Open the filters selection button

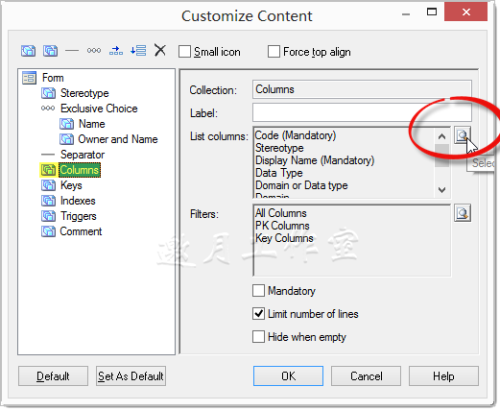(462, 213)
